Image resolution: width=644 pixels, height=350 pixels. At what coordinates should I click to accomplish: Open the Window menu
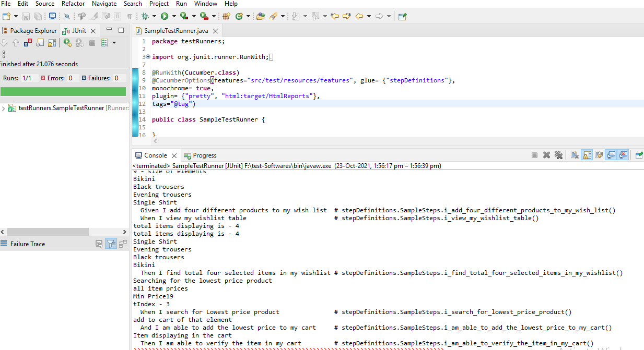pyautogui.click(x=206, y=4)
